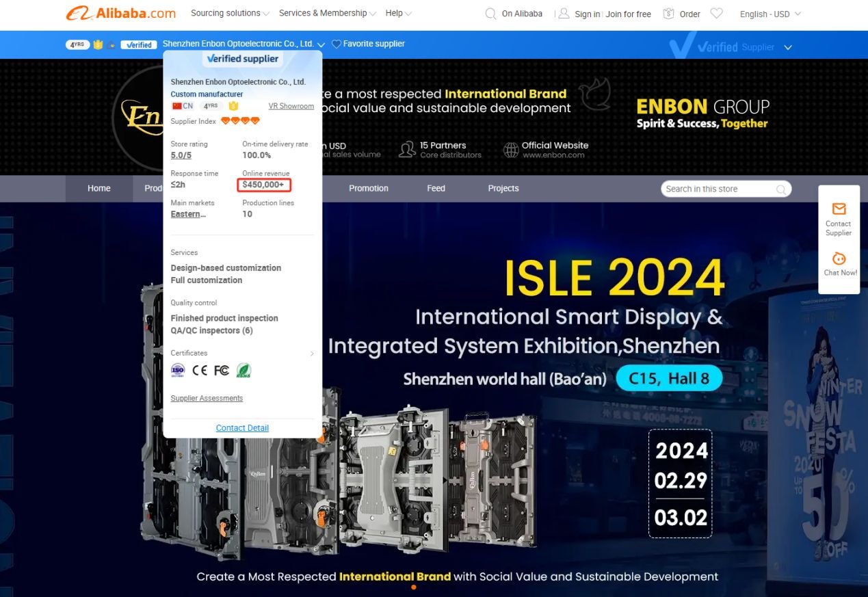
Task: Click the Contact Detail link
Action: coord(242,428)
